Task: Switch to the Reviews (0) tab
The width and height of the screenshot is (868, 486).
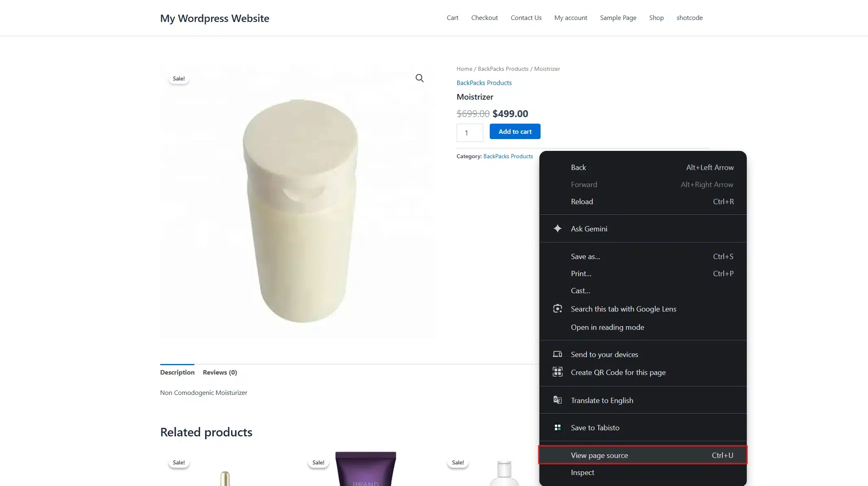Action: 220,373
